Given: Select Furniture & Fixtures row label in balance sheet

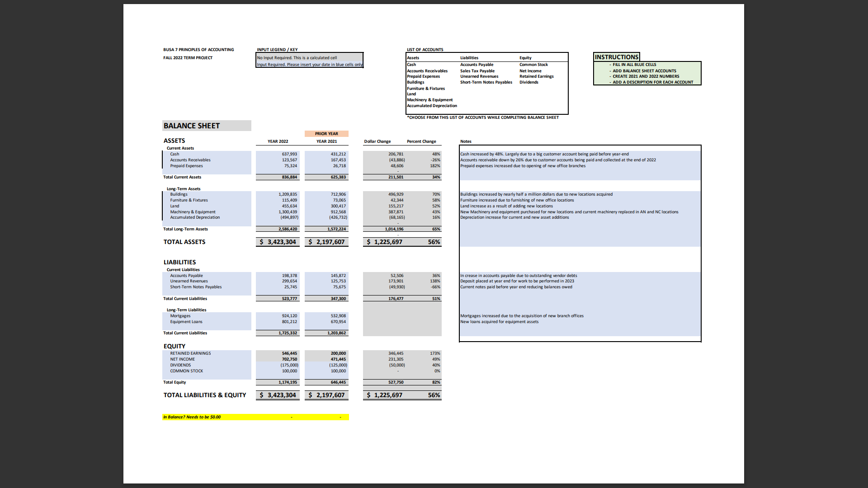Looking at the screenshot, I should pyautogui.click(x=189, y=200).
